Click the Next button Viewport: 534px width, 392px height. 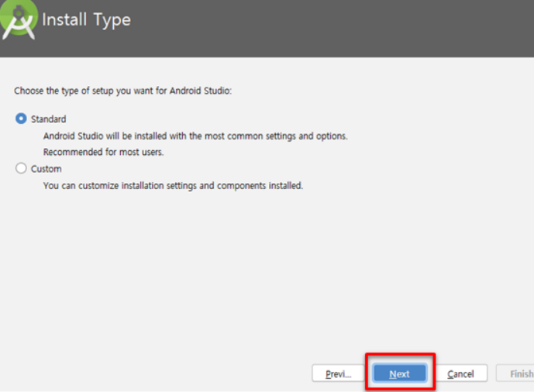click(399, 373)
